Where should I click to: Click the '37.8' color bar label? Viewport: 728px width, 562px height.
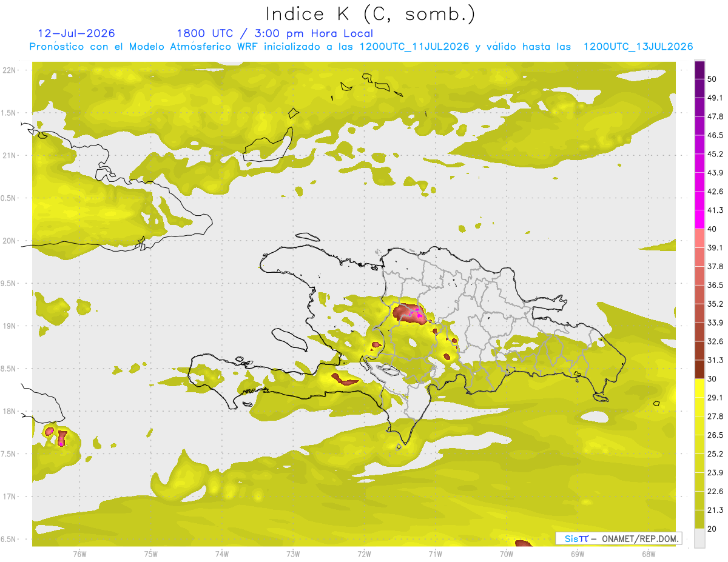tap(715, 266)
